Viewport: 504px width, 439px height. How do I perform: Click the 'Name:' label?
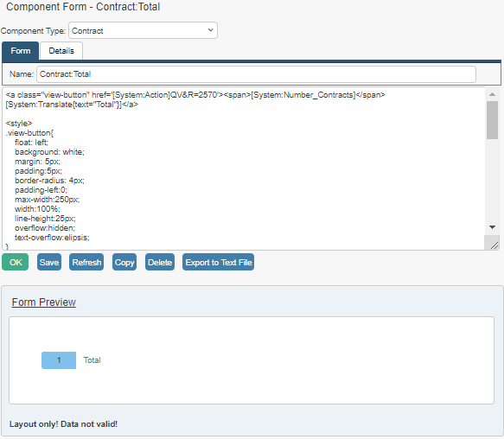pyautogui.click(x=22, y=74)
